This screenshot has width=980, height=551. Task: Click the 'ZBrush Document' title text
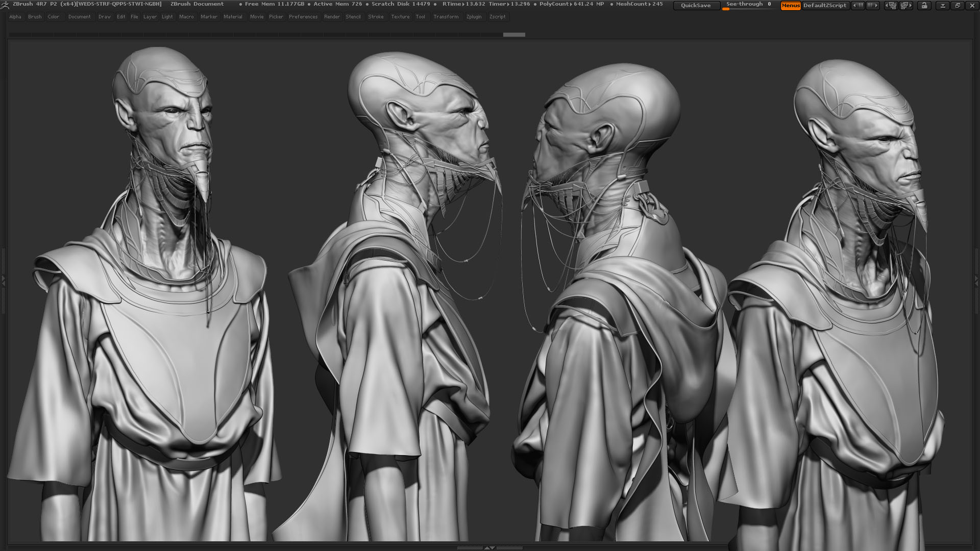pyautogui.click(x=197, y=4)
